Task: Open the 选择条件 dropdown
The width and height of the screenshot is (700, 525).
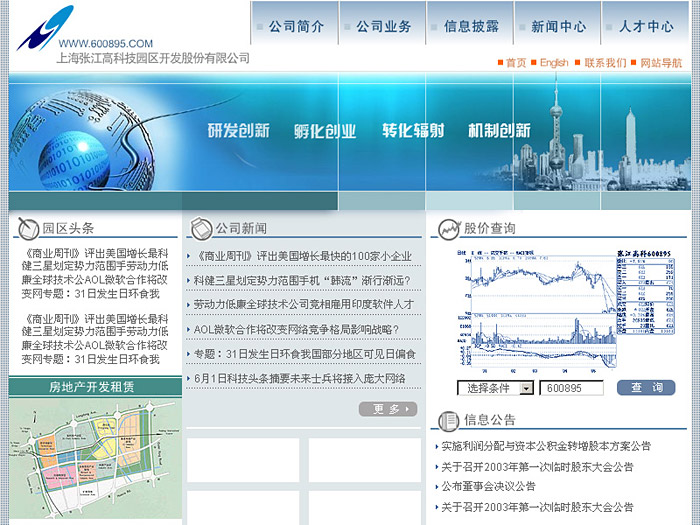Action: tap(495, 388)
